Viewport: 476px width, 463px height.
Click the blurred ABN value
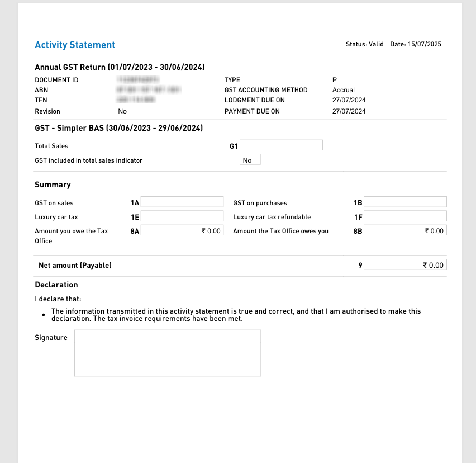(x=150, y=90)
